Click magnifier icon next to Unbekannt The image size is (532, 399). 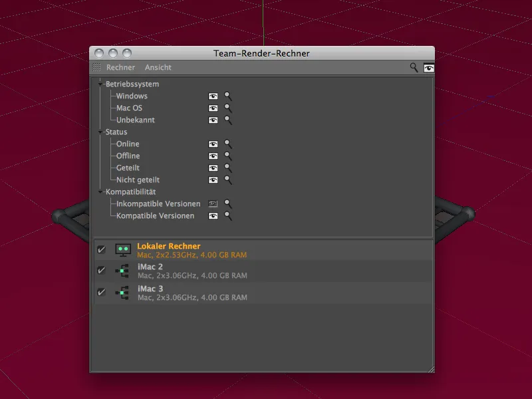(228, 120)
